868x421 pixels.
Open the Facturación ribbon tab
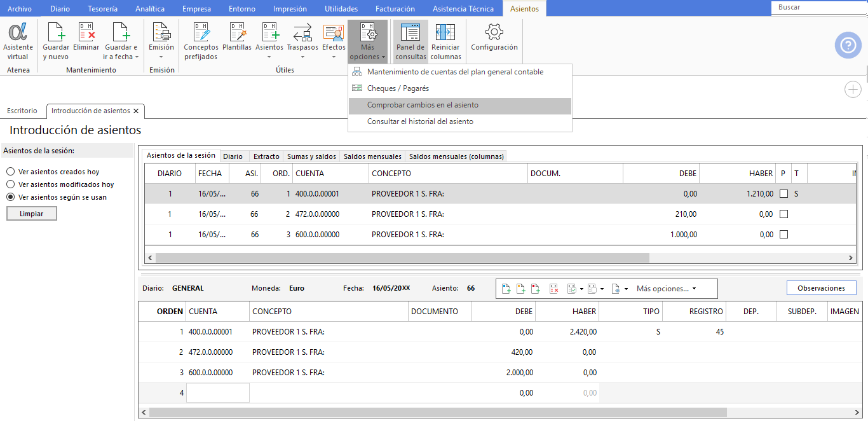(394, 9)
